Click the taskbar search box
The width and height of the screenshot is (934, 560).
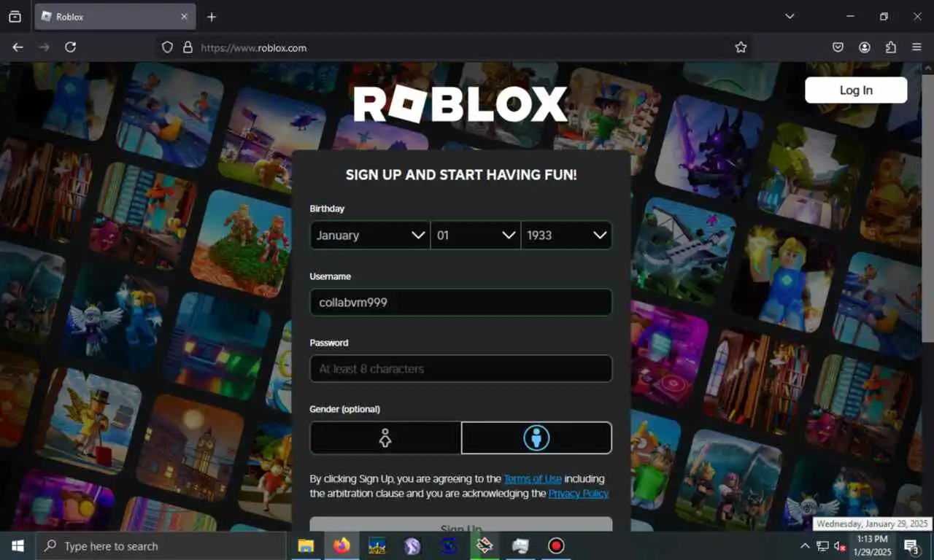[161, 545]
